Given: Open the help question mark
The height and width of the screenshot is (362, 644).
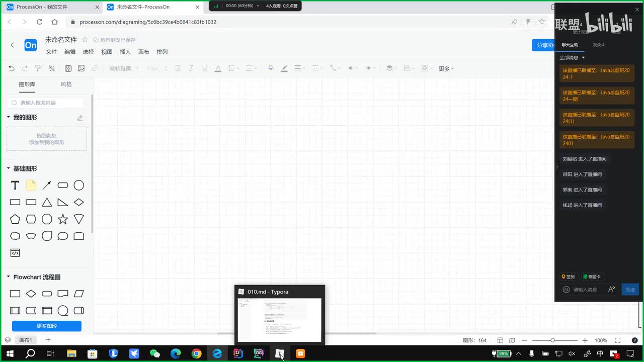Looking at the screenshot, I should click(634, 340).
